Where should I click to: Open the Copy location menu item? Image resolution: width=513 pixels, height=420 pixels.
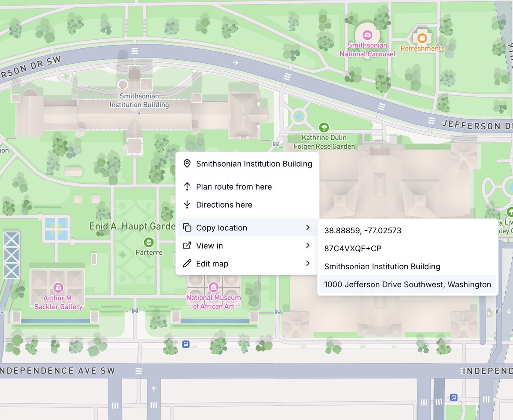point(248,228)
